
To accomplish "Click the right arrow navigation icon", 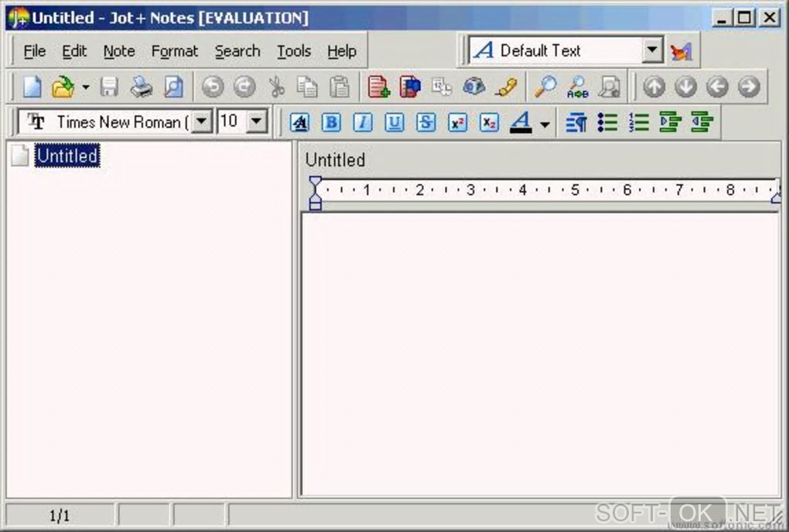I will coord(750,87).
